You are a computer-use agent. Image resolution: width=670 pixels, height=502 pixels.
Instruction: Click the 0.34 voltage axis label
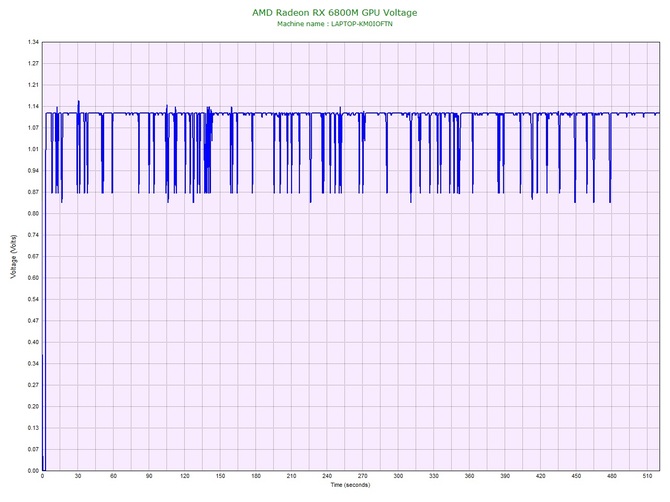pyautogui.click(x=33, y=364)
